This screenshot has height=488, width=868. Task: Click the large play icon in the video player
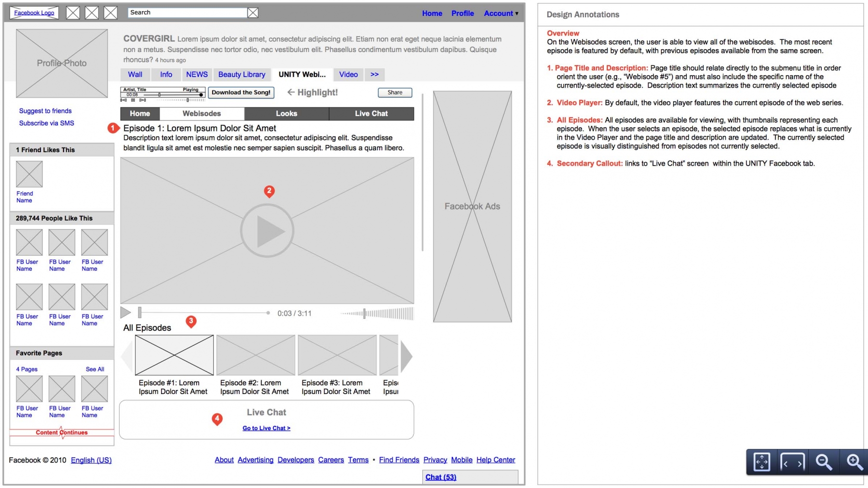(267, 231)
